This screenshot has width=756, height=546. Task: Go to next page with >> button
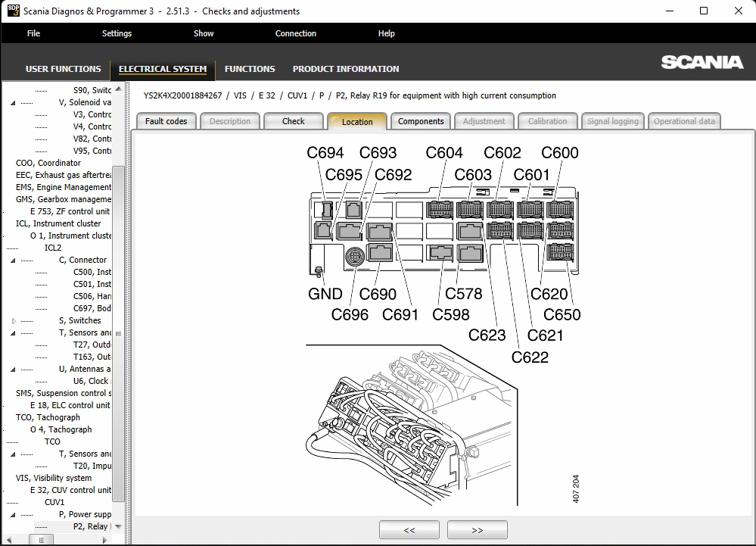coord(478,529)
